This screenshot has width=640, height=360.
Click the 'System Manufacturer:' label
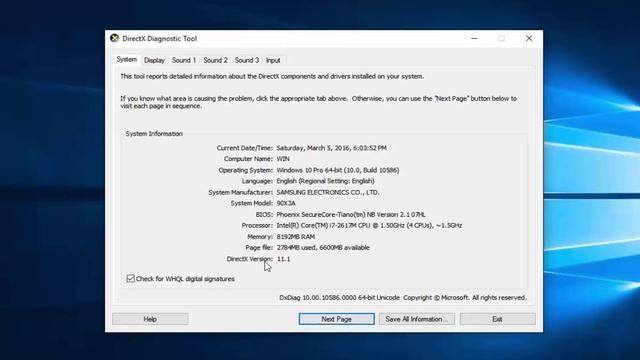coord(240,192)
